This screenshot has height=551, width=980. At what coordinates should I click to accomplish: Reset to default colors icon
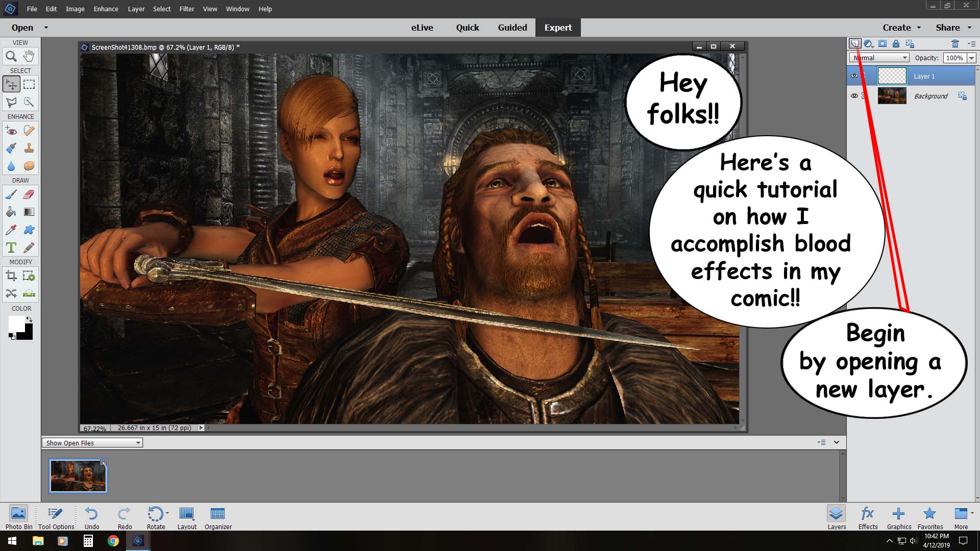[x=12, y=336]
